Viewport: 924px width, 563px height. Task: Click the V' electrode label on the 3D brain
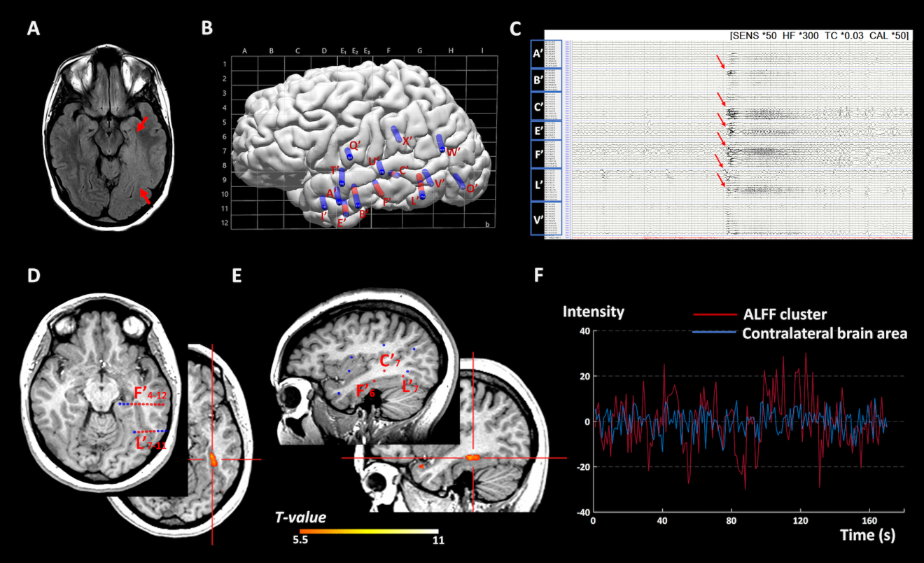click(x=440, y=183)
